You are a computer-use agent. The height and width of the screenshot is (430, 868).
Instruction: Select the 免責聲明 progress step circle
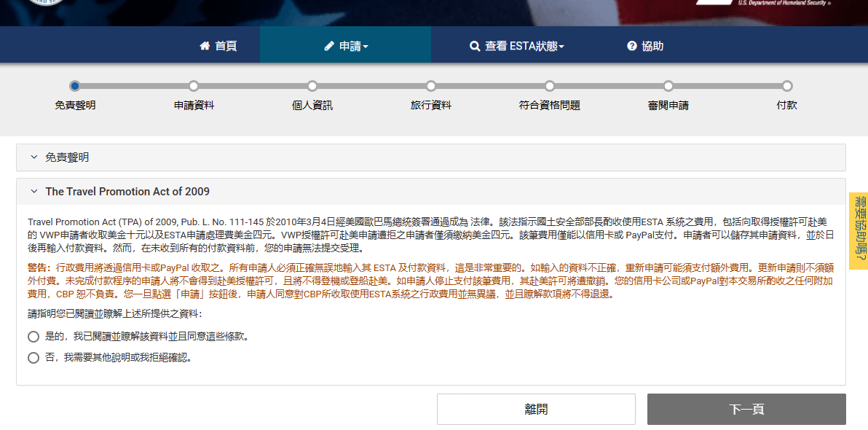tap(75, 86)
